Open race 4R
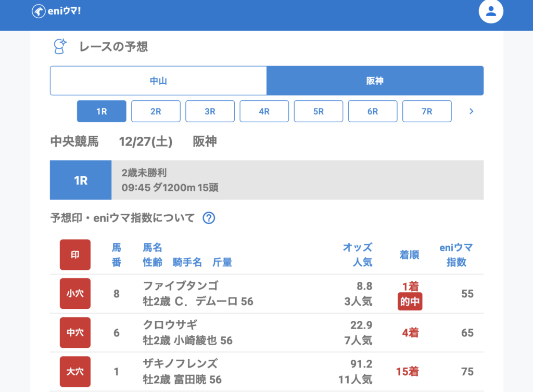The width and height of the screenshot is (533, 392). (x=264, y=111)
